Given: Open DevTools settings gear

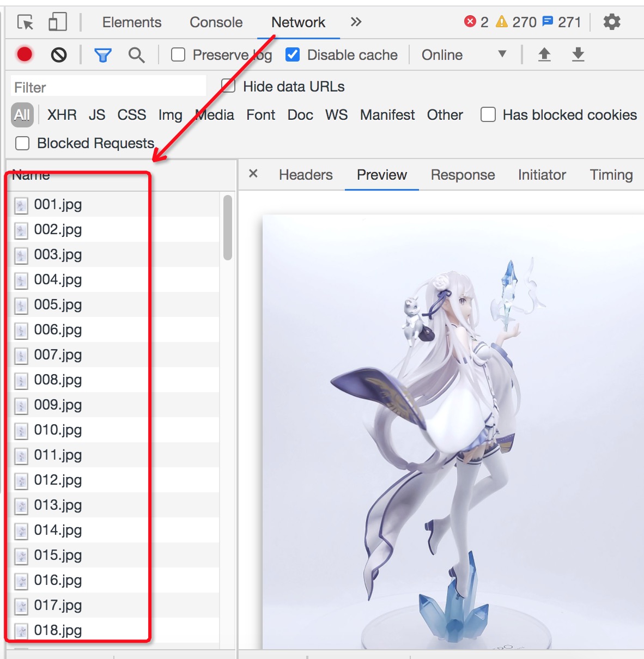Looking at the screenshot, I should coord(612,22).
